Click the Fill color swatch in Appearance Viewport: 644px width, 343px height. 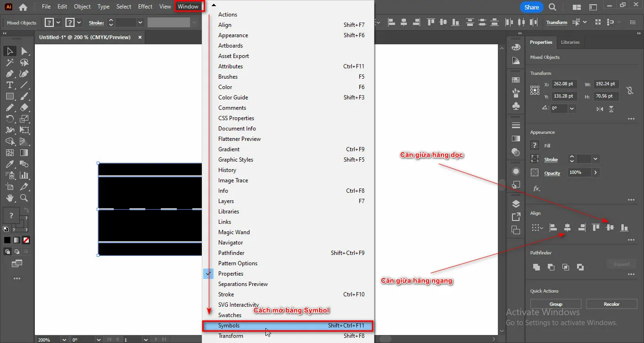coord(535,146)
